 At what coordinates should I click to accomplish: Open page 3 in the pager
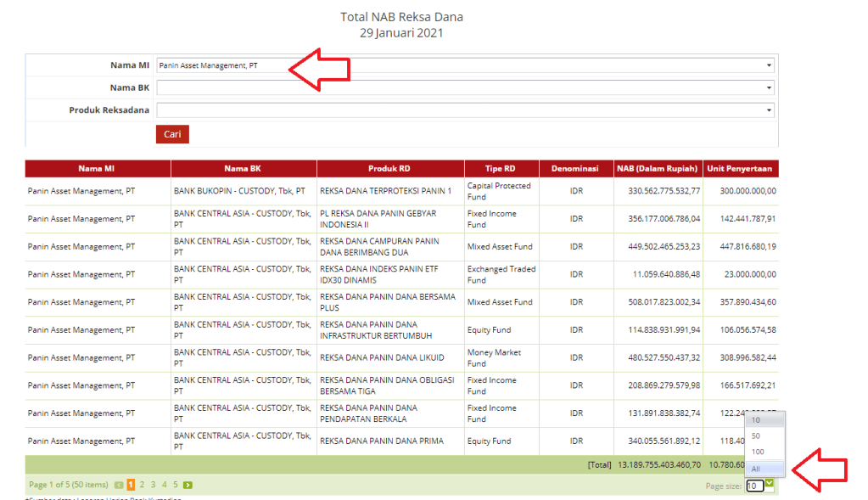154,486
